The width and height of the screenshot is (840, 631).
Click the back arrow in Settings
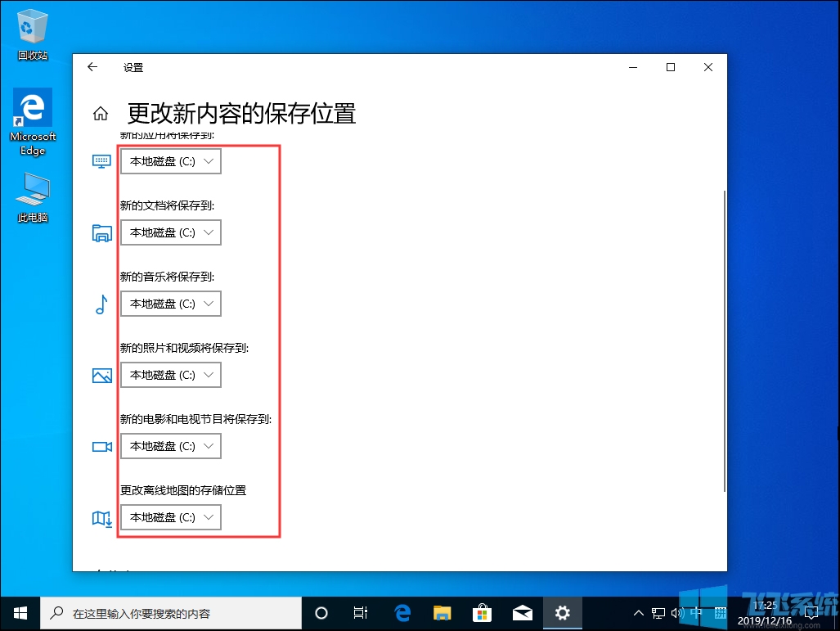[x=91, y=67]
